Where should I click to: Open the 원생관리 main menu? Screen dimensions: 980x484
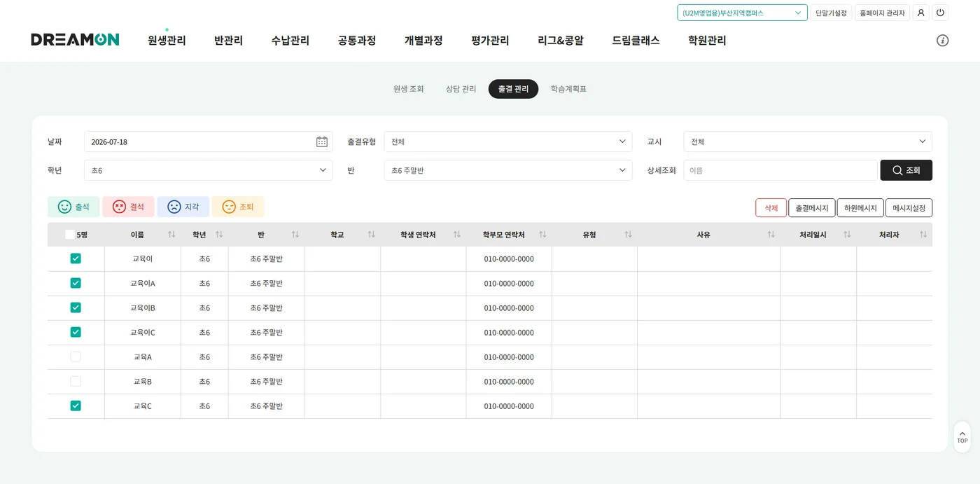(167, 41)
